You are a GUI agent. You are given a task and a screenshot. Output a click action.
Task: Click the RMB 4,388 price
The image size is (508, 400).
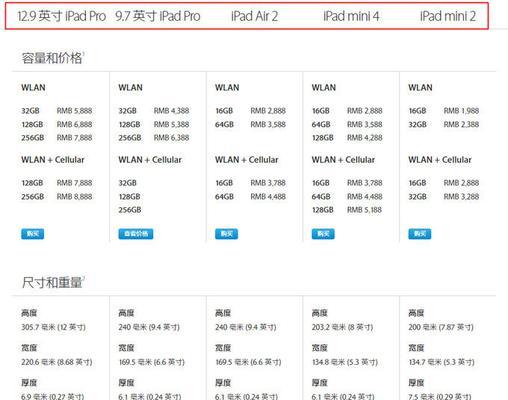[171, 111]
